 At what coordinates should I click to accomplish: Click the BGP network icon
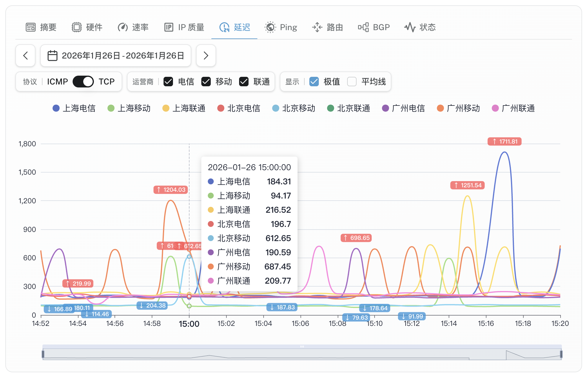364,27
